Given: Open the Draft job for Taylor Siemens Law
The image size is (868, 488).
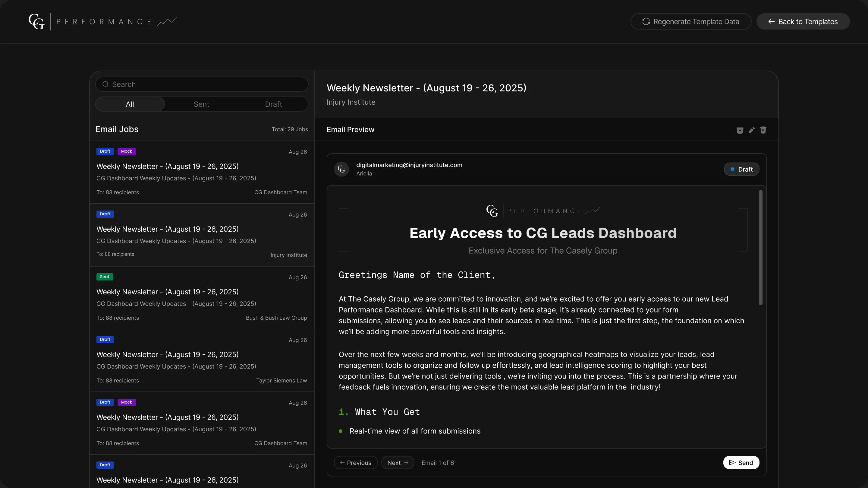Looking at the screenshot, I should (202, 360).
